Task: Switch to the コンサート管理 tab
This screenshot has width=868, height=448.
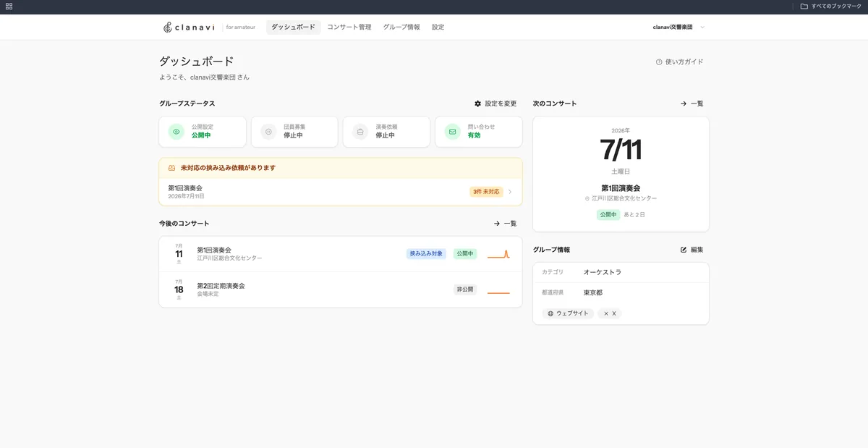Action: (x=349, y=27)
